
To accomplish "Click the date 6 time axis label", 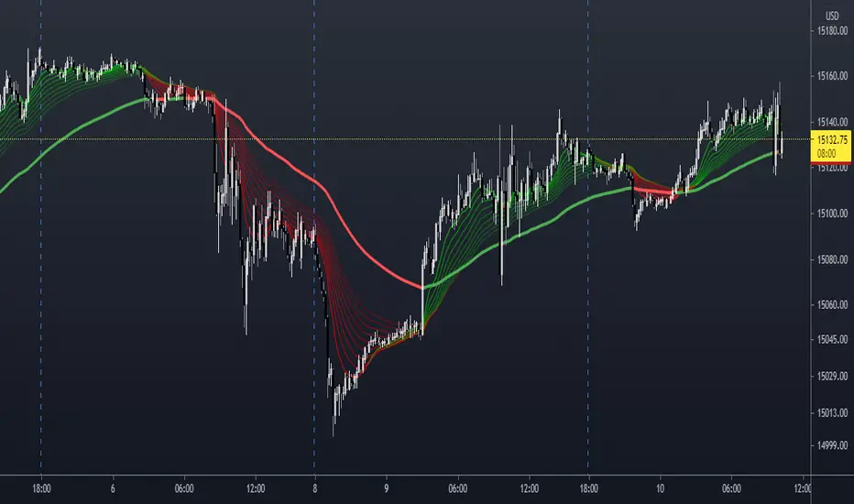I will 113,488.
